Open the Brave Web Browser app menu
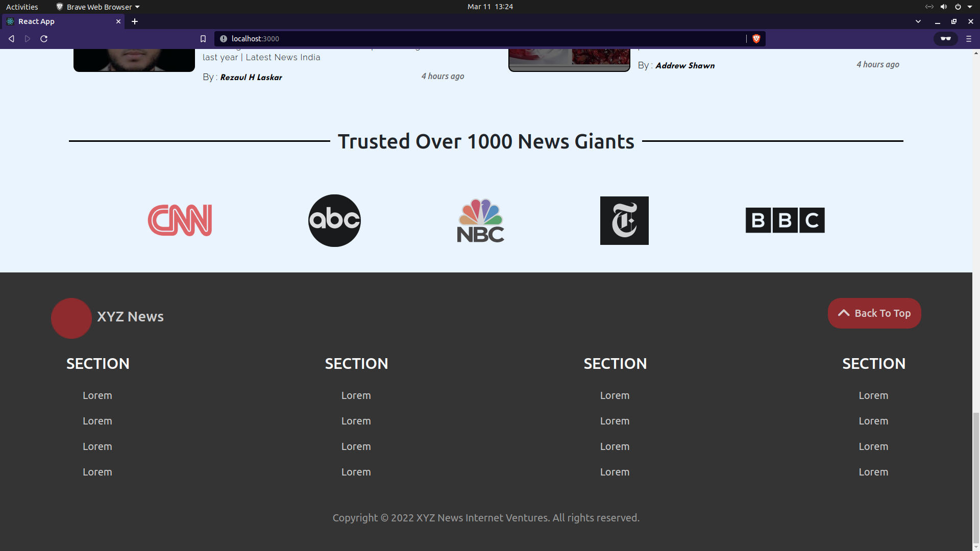980x551 pixels. pos(97,7)
